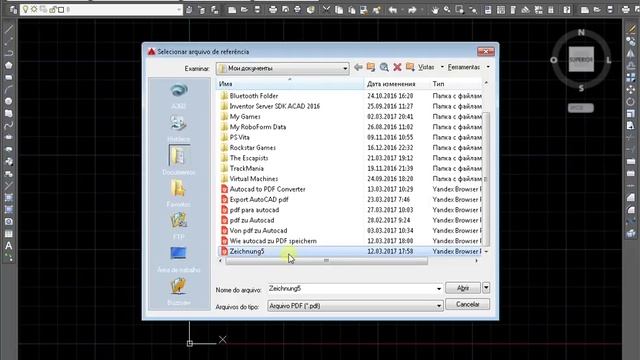
Task: Select the Rockstar Games folder
Action: 252,148
